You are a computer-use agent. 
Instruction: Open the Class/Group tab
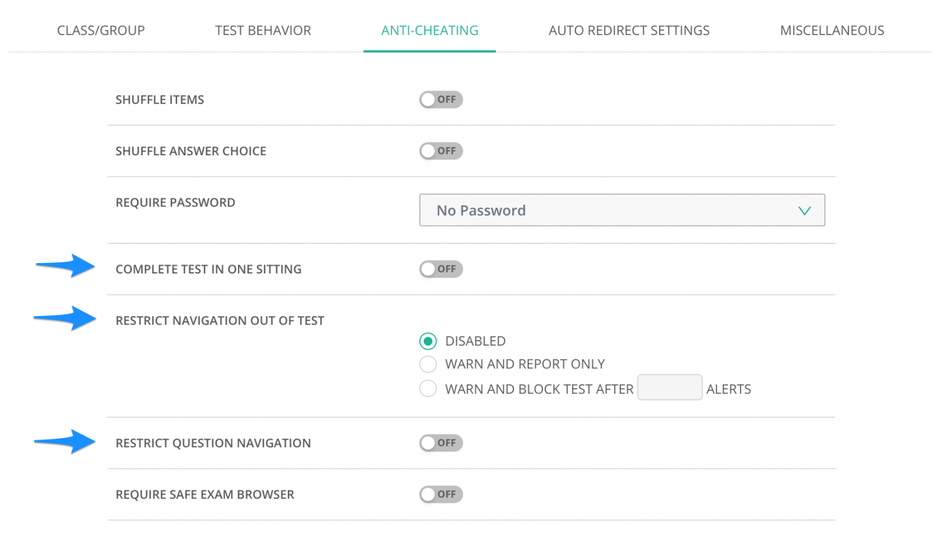[x=101, y=30]
